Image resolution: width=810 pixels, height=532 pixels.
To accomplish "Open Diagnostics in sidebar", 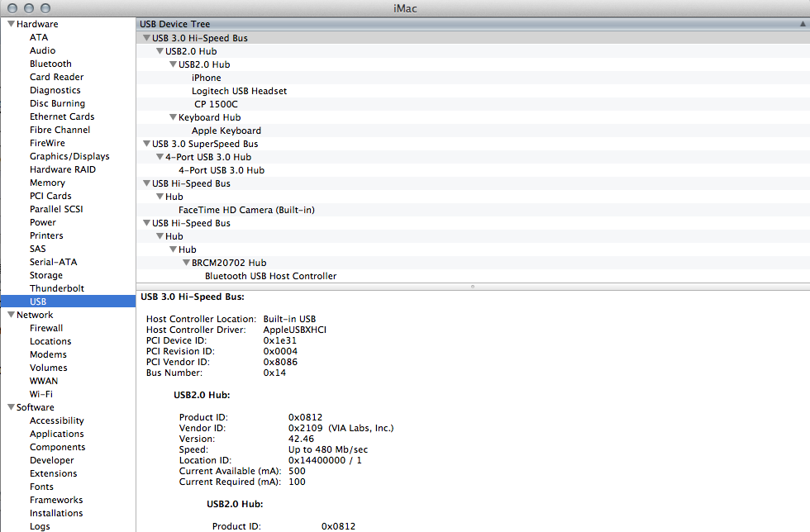I will 55,90.
